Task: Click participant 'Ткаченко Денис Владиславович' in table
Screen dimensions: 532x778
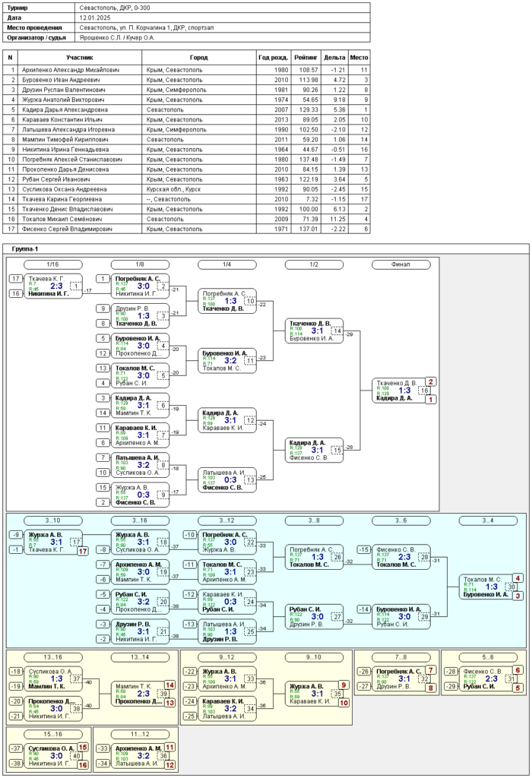Action: pos(67,209)
